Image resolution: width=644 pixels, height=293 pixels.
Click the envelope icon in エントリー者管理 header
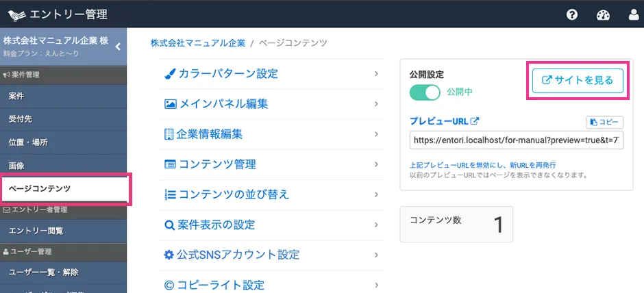(6, 210)
